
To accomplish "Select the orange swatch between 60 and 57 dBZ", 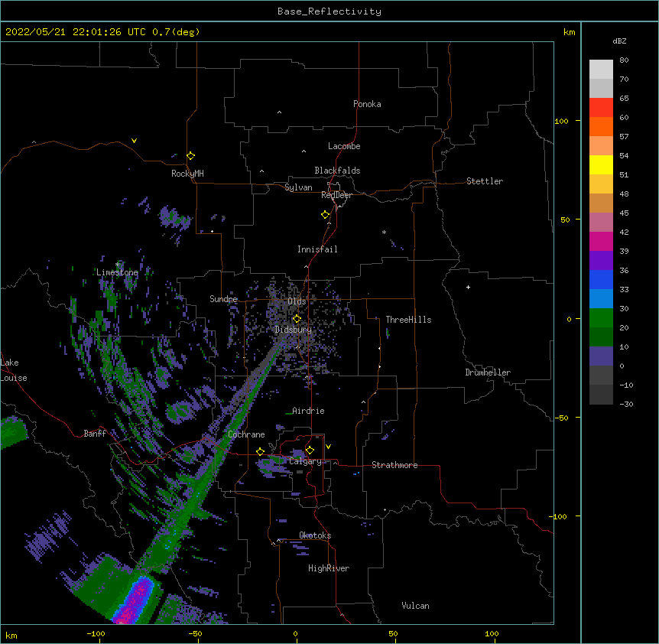I will pyautogui.click(x=601, y=126).
